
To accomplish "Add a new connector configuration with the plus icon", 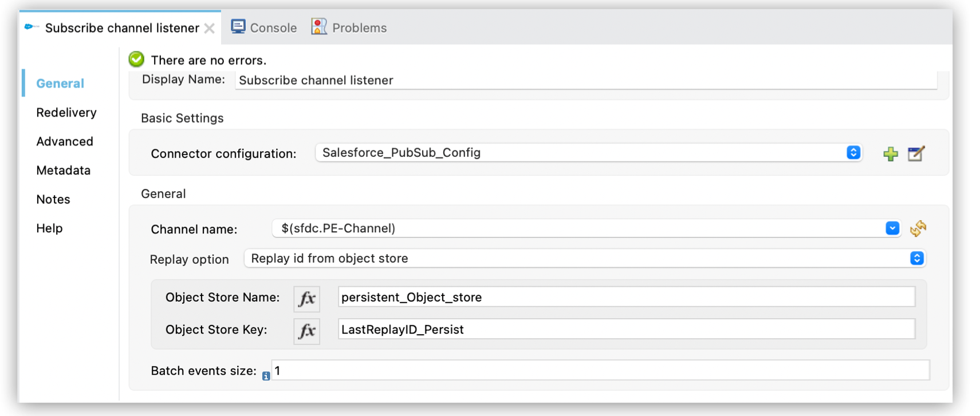I will coord(890,153).
